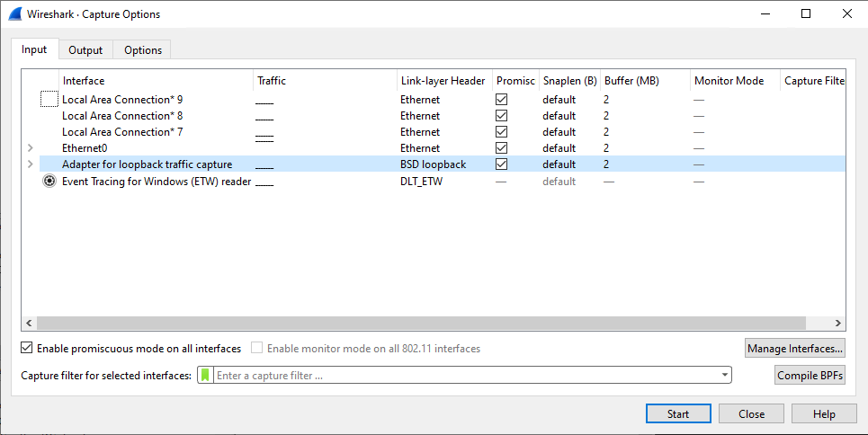Click the Monitor Mode column header
The width and height of the screenshot is (868, 435).
click(735, 81)
